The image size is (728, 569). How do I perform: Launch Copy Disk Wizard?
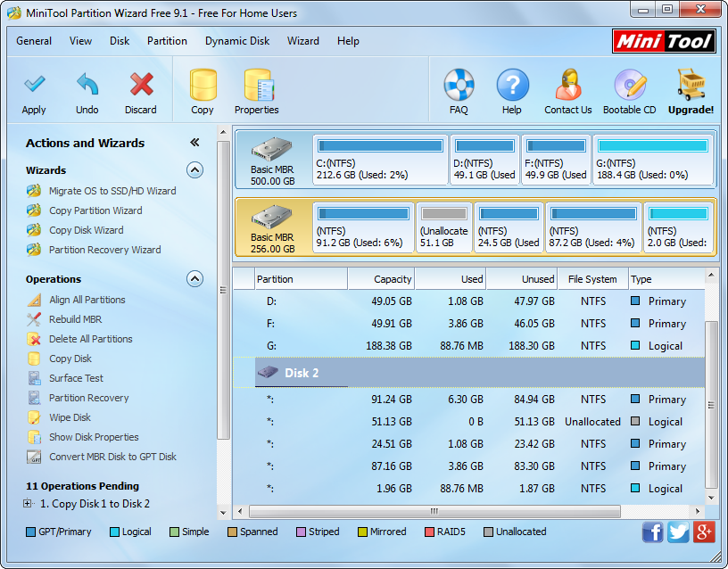pos(87,230)
